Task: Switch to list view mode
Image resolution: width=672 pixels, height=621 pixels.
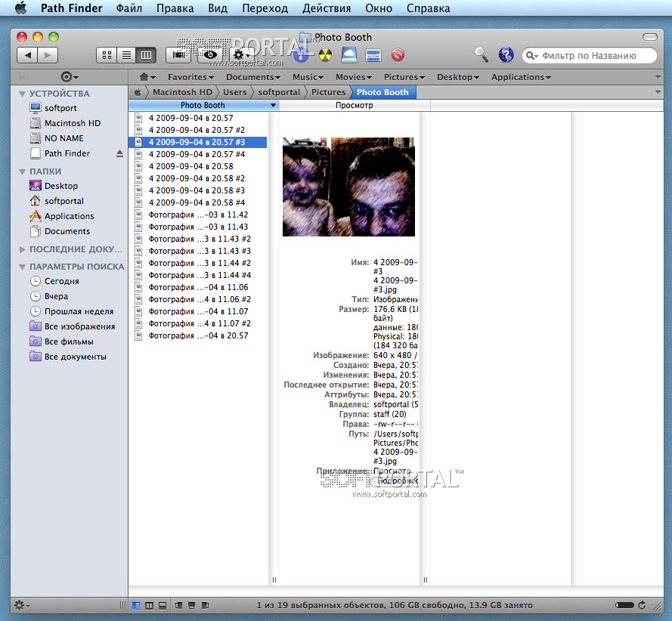Action: point(126,55)
